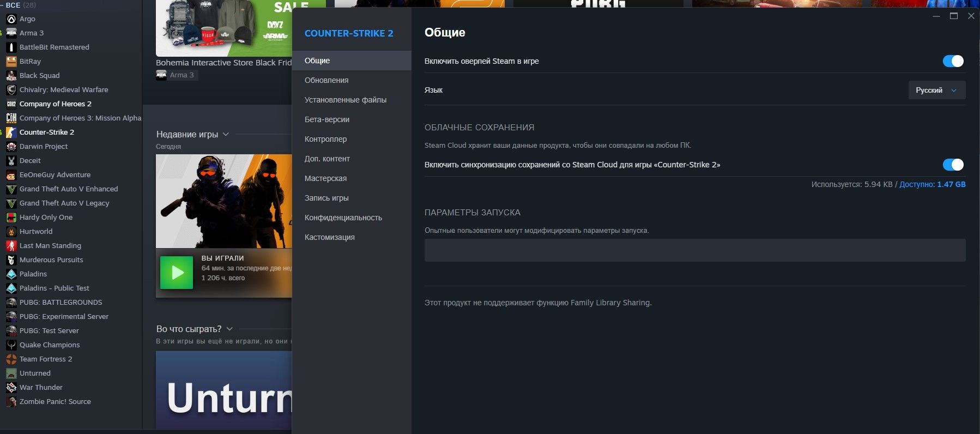
Task: Open the Unturned game banner thumbnail
Action: pos(223,390)
